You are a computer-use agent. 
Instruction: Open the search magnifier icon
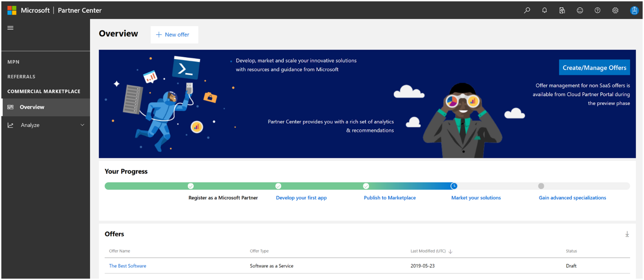527,10
